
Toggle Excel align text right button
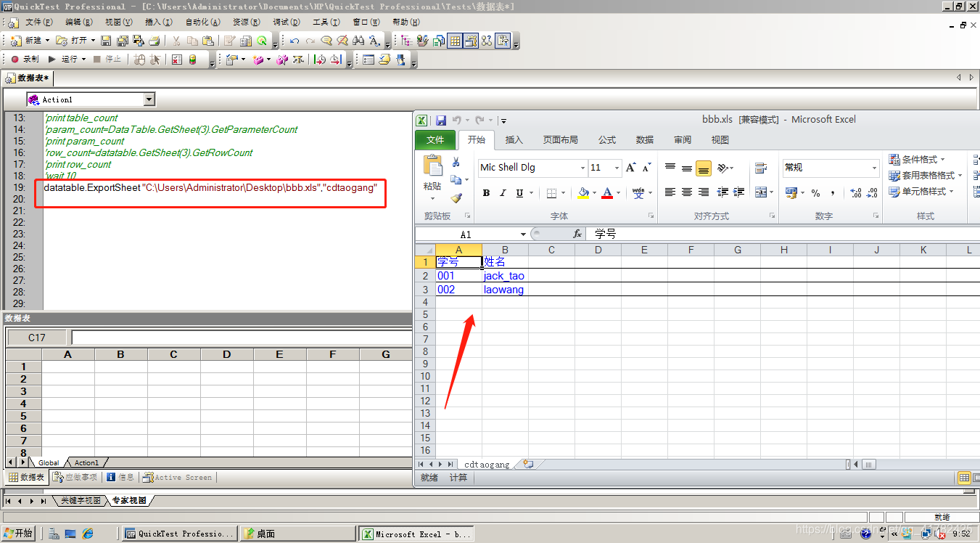point(704,192)
